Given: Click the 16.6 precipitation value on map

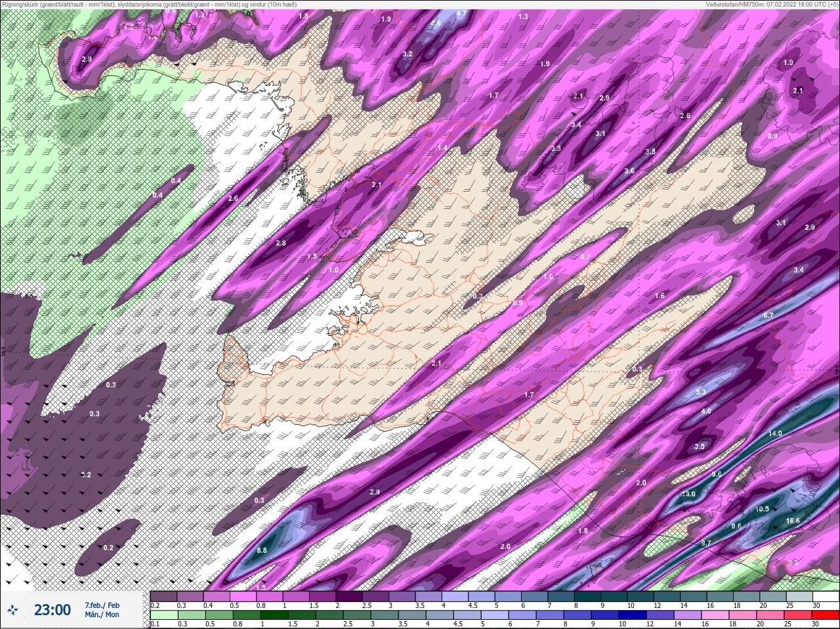Looking at the screenshot, I should tap(793, 521).
